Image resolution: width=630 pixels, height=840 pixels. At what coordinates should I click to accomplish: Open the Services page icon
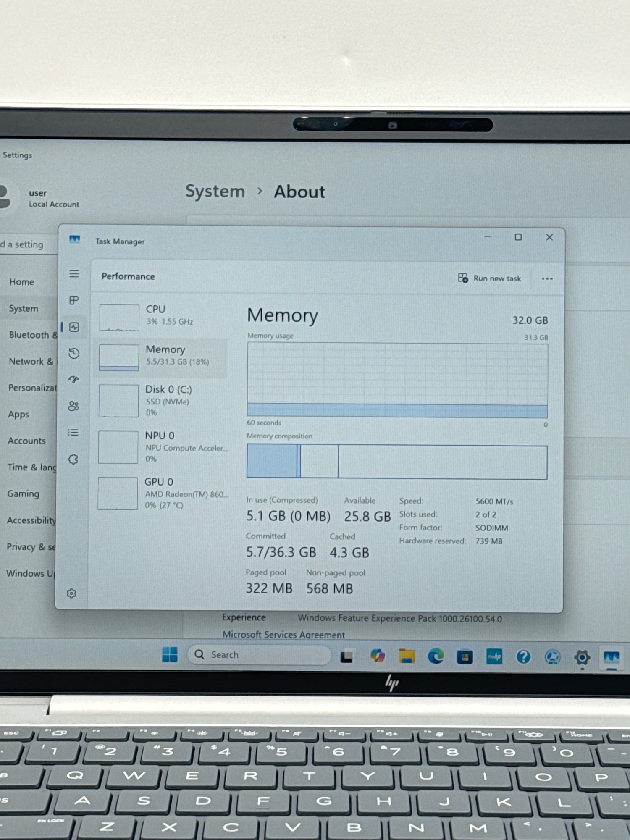click(73, 459)
